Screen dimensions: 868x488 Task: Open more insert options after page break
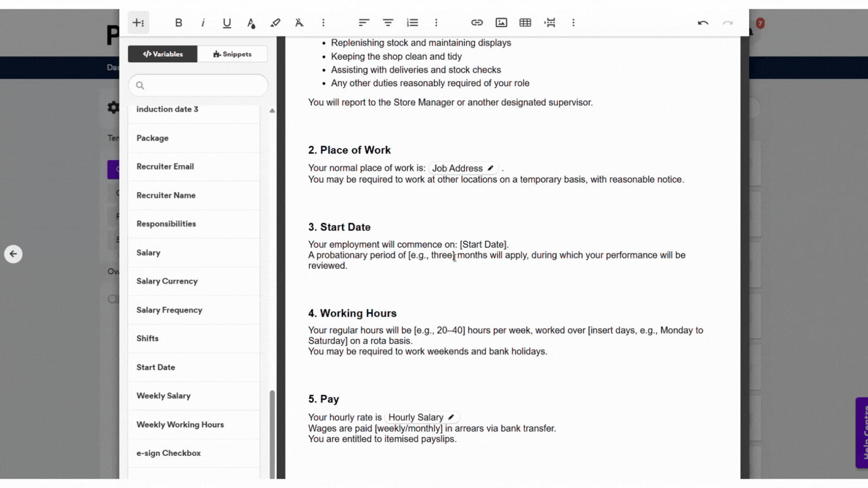click(x=573, y=23)
